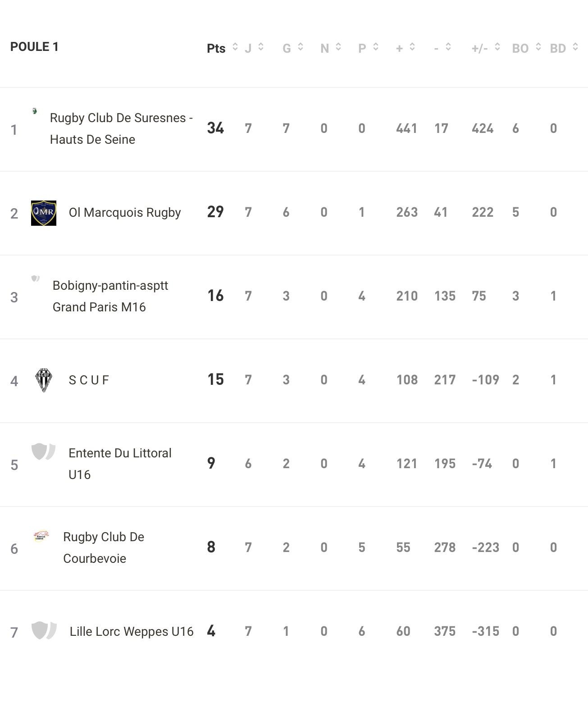The height and width of the screenshot is (707, 588).
Task: Sort by the + points-for column
Action: (406, 48)
